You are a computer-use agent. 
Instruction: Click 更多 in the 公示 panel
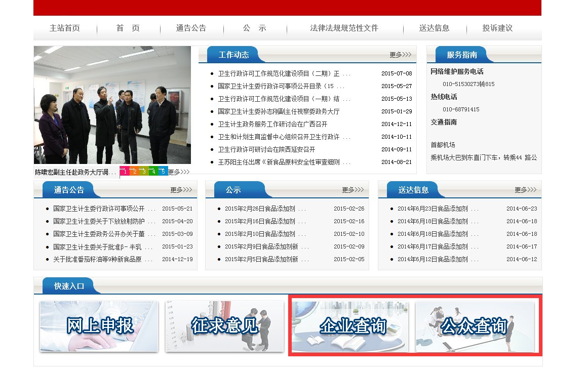353,190
